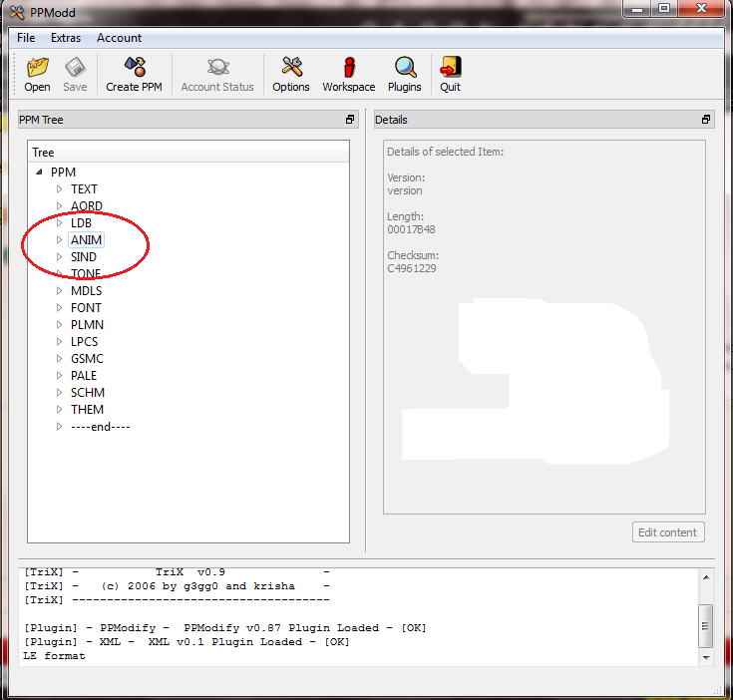Click the Tree column header

pos(188,153)
